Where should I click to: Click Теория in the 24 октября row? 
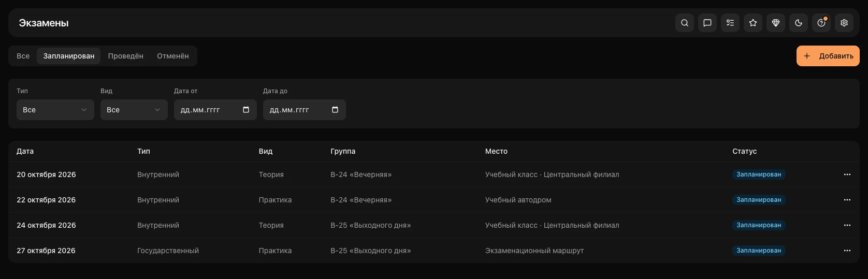tap(271, 225)
